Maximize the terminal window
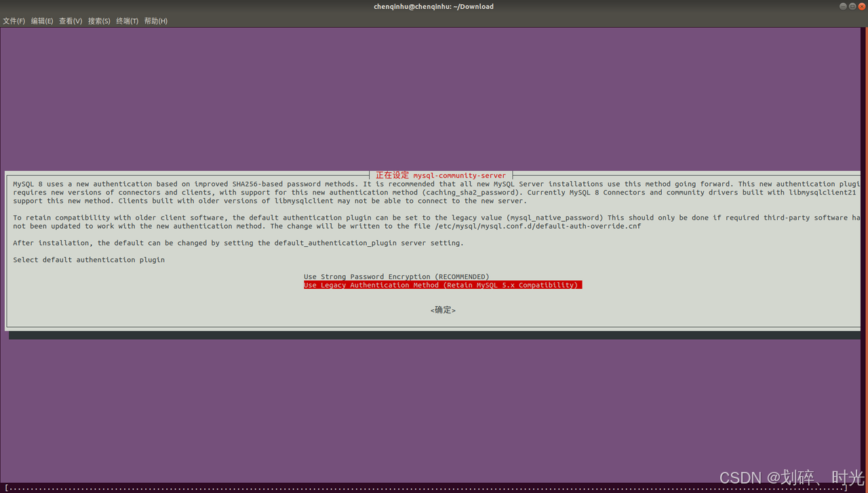 click(852, 6)
